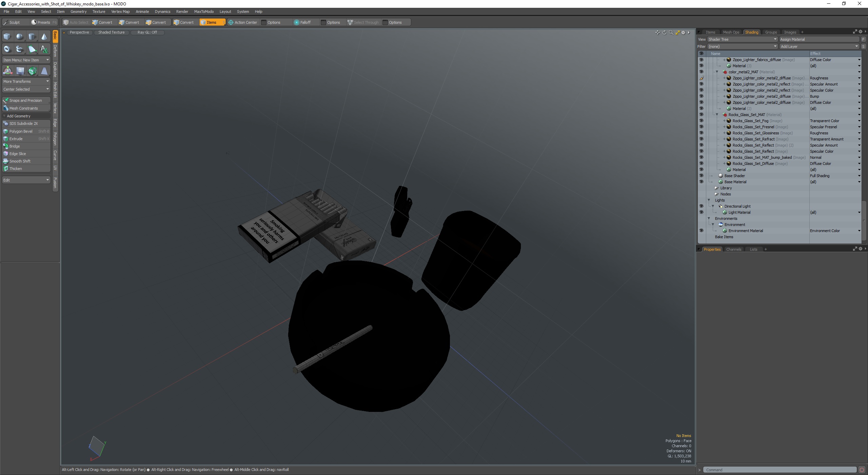Image resolution: width=868 pixels, height=475 pixels.
Task: Click the Command input field
Action: tap(780, 470)
